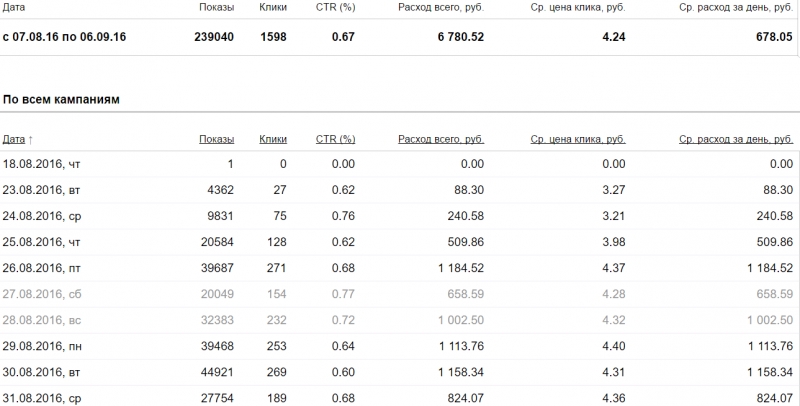Image resolution: width=800 pixels, height=406 pixels.
Task: Select the 29.08.2016, пн row date
Action: pyautogui.click(x=42, y=346)
